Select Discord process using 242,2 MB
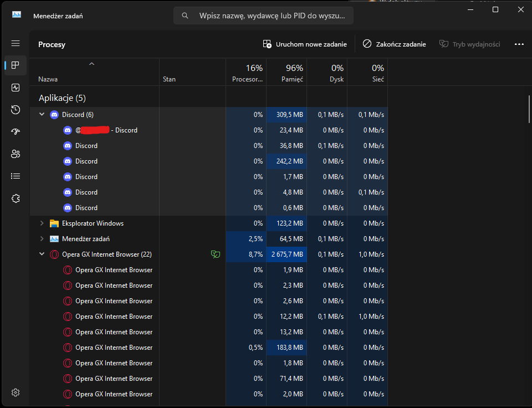Screen dimensions: 532x408 [x=209, y=161]
